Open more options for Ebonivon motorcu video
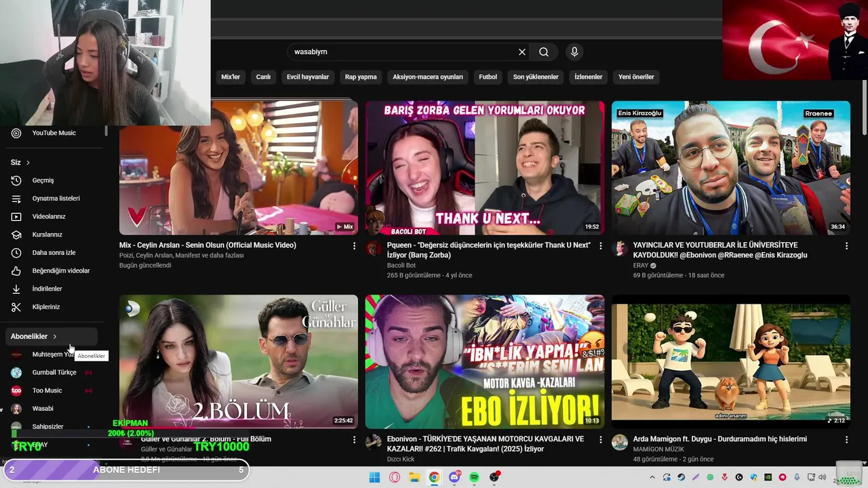The height and width of the screenshot is (488, 868). coord(600,440)
